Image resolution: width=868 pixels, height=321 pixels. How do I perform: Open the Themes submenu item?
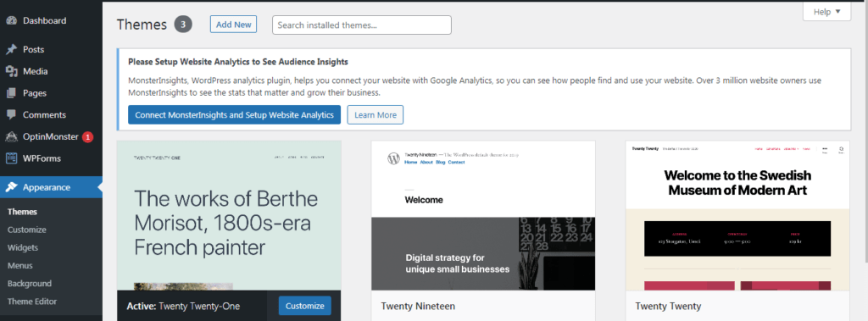[22, 212]
